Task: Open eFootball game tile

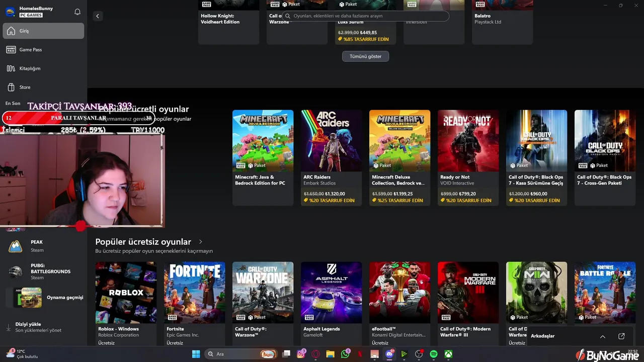Action: [399, 304]
